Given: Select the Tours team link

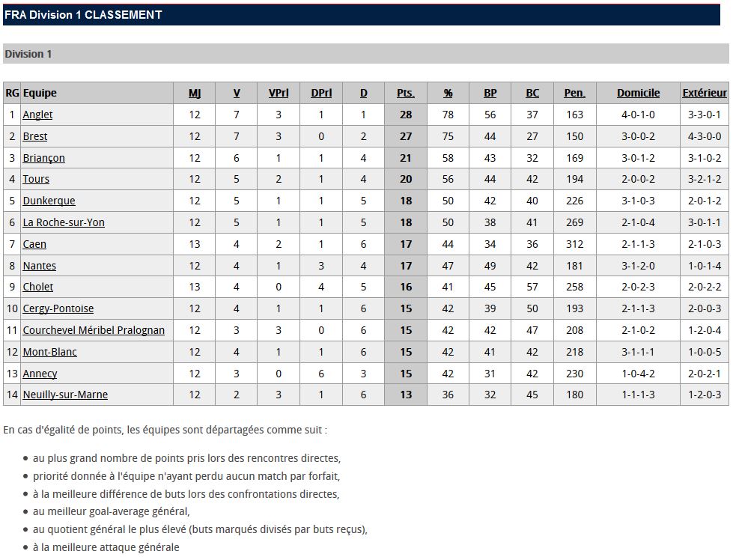Looking at the screenshot, I should pos(36,179).
